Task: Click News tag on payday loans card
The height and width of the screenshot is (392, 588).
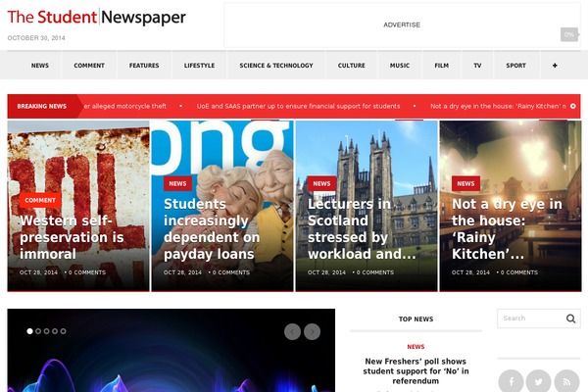Action: pos(177,183)
